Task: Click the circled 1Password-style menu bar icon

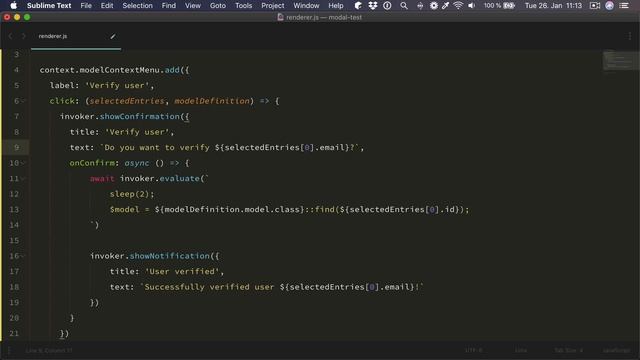Action: tap(387, 6)
